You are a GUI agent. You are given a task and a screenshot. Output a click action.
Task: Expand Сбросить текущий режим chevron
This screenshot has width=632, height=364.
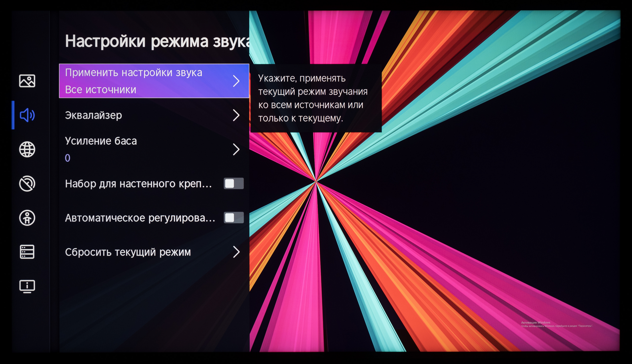(x=236, y=252)
